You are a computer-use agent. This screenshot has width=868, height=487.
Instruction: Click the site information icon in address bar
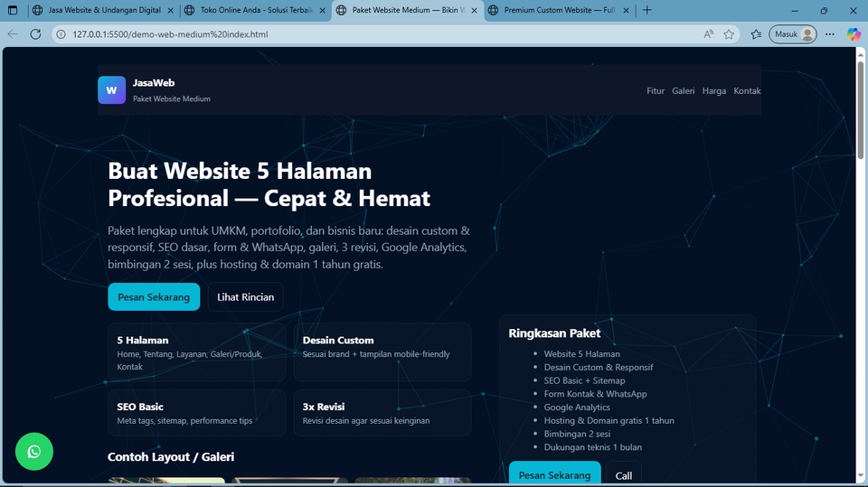tap(61, 34)
